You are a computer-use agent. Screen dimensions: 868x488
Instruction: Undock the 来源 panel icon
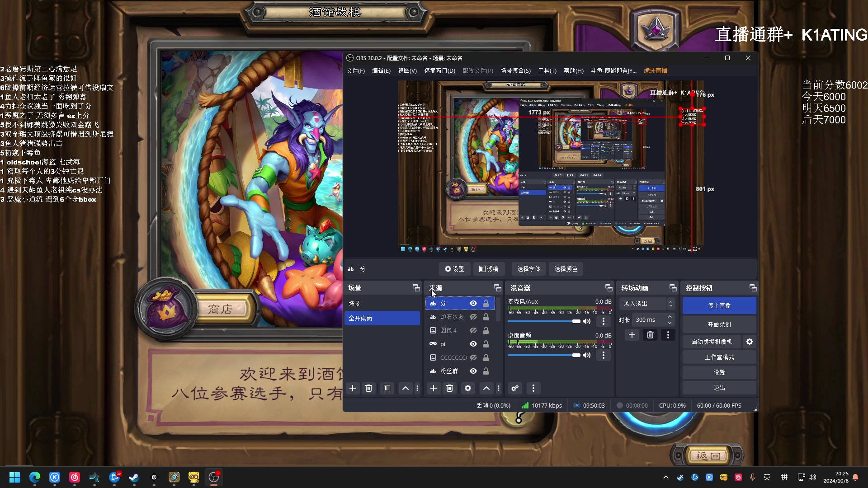[497, 288]
